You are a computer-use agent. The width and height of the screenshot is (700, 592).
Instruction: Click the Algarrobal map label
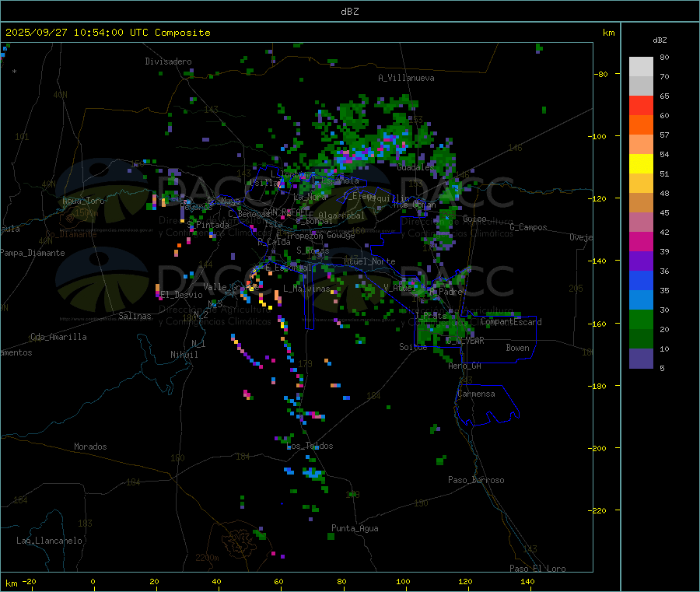pos(341,215)
